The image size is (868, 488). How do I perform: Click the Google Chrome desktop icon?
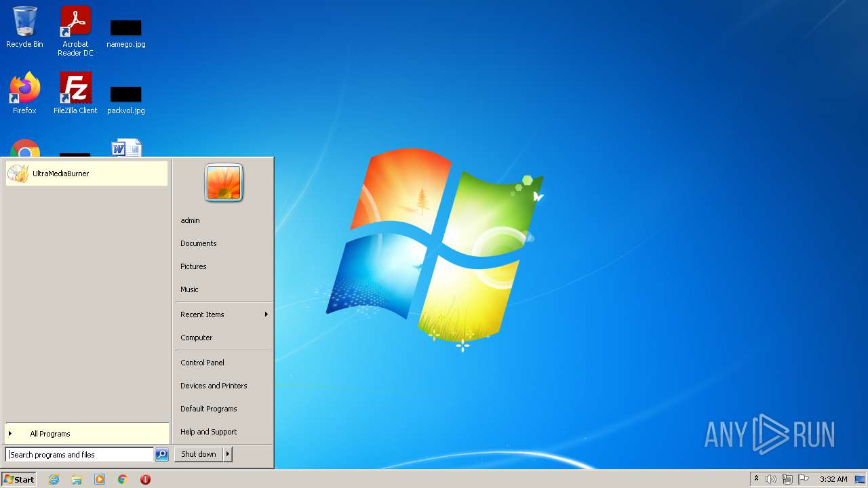(x=25, y=148)
